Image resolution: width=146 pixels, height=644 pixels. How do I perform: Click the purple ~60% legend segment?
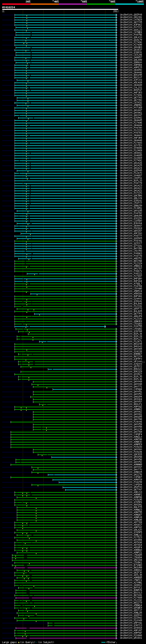tap(73, 4)
